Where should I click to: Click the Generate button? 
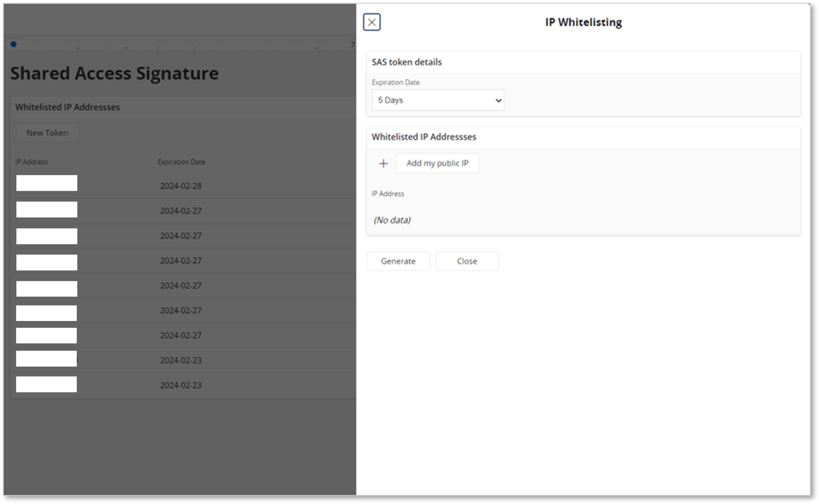[398, 261]
